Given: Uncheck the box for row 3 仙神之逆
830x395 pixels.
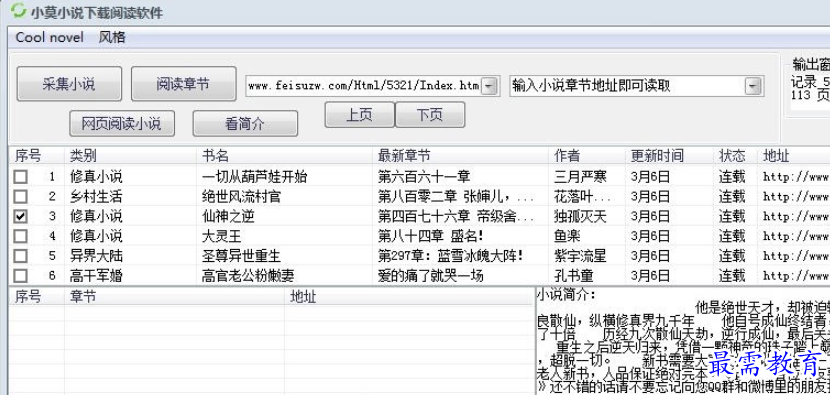Looking at the screenshot, I should [x=21, y=217].
